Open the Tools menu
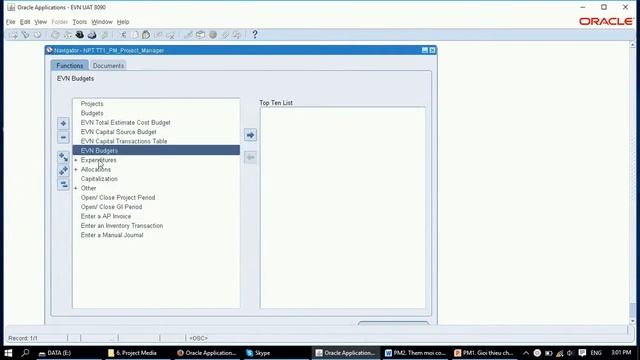This screenshot has width=640, height=360. 80,22
